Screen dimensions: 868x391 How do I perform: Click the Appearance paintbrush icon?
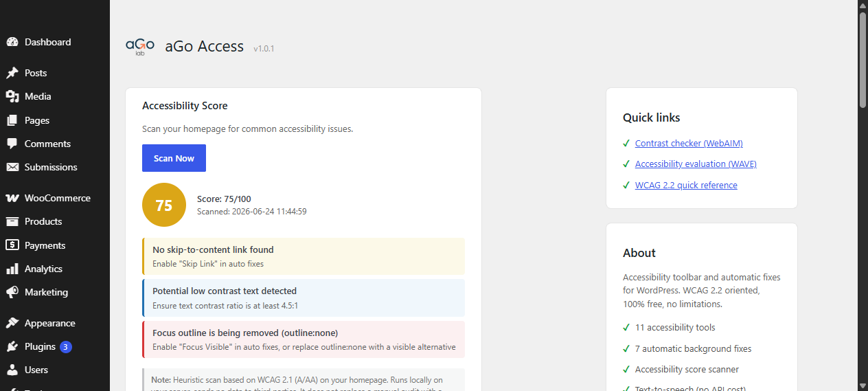[x=12, y=323]
